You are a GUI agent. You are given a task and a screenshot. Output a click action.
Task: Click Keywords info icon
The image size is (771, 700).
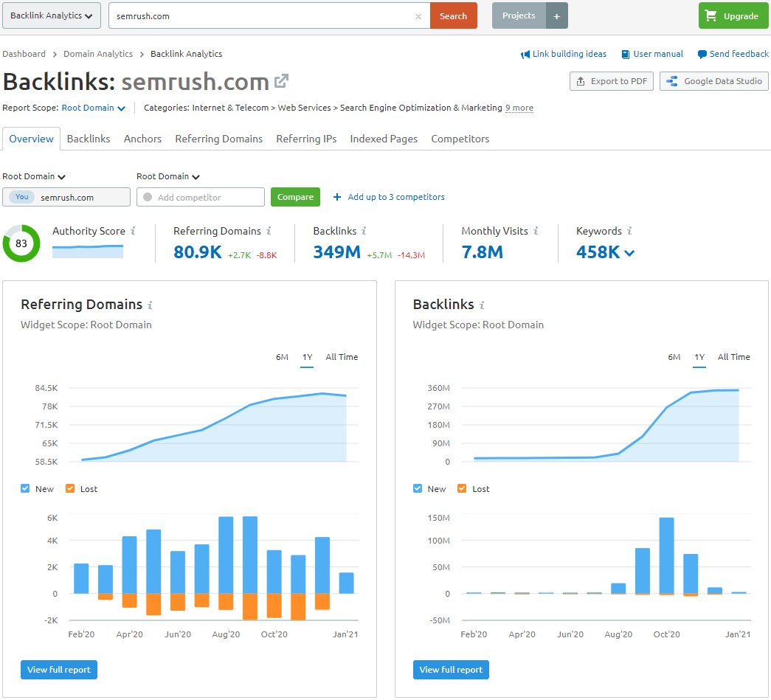tap(629, 231)
